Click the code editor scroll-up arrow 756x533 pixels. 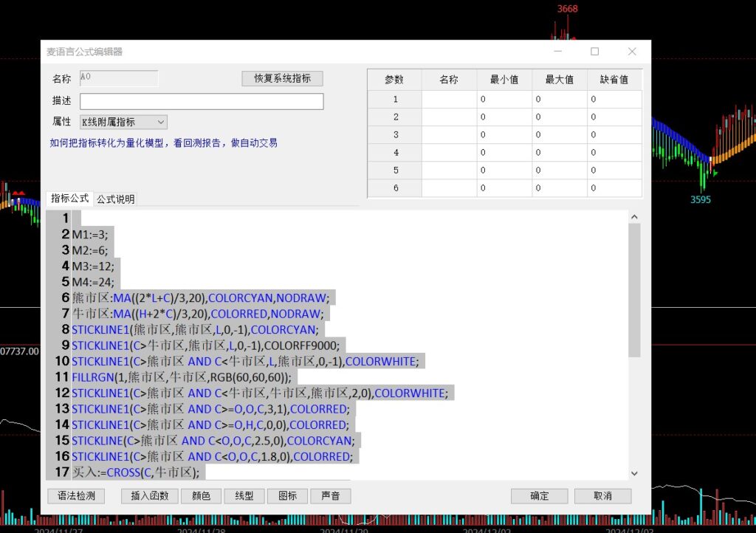(634, 217)
